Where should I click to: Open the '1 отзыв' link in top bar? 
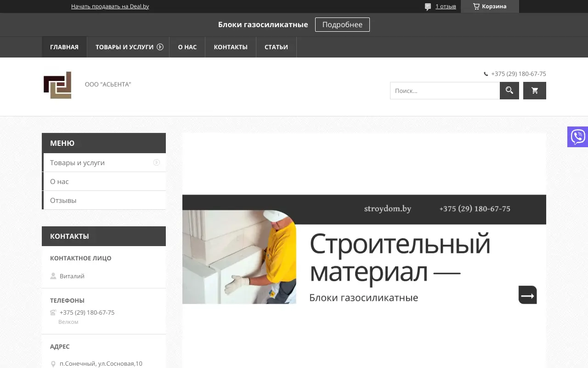pos(446,6)
